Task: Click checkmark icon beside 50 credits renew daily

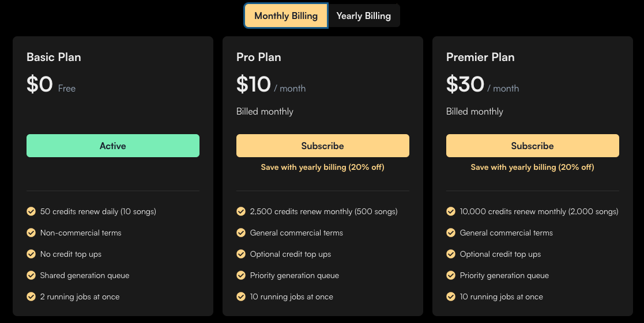Action: click(31, 211)
